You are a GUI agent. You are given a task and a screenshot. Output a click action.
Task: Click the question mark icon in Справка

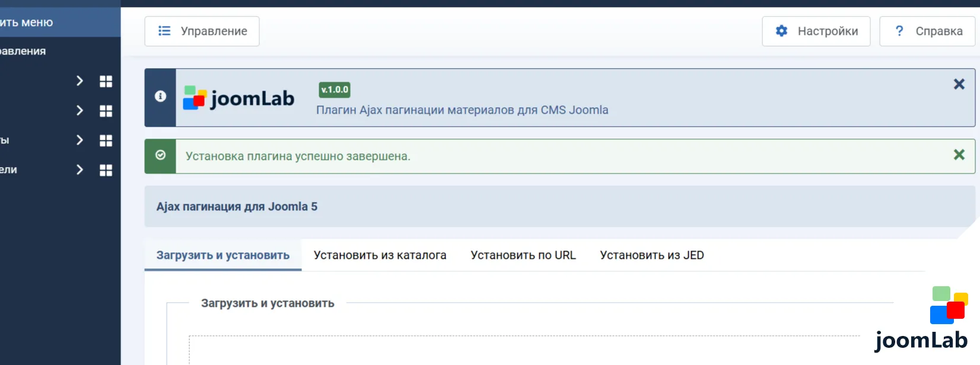click(x=899, y=31)
